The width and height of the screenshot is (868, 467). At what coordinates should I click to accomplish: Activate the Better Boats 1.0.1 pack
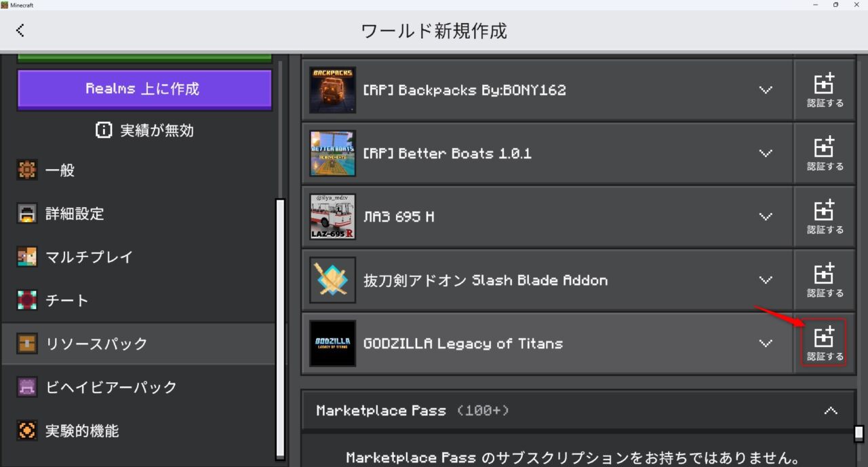825,153
